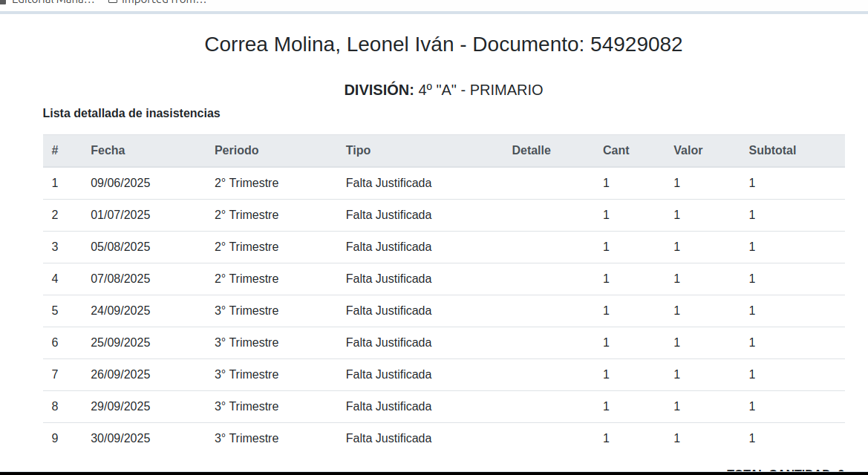Select the 26/09/2025 date cell
868x475 pixels.
120,375
